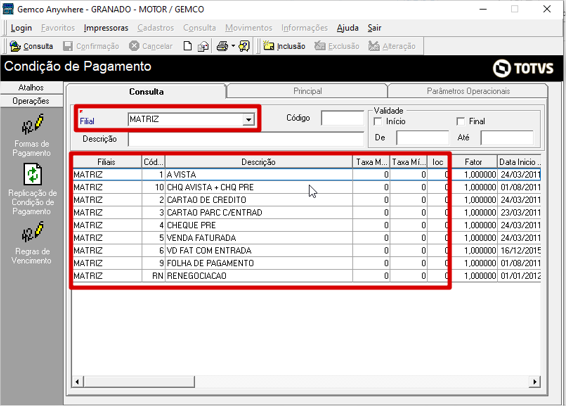Click the grid scroll right arrow
This screenshot has height=406, width=566.
[x=535, y=381]
